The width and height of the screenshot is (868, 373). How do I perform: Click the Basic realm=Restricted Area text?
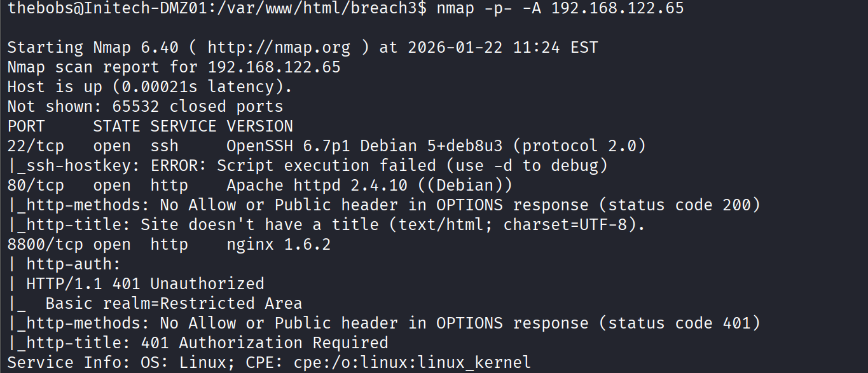[174, 304]
